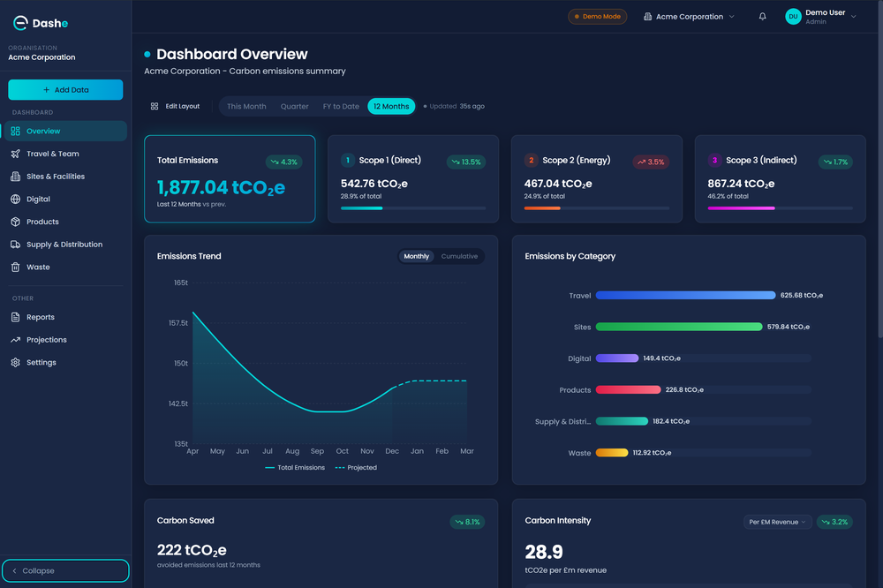Collapse the left sidebar

(65, 570)
